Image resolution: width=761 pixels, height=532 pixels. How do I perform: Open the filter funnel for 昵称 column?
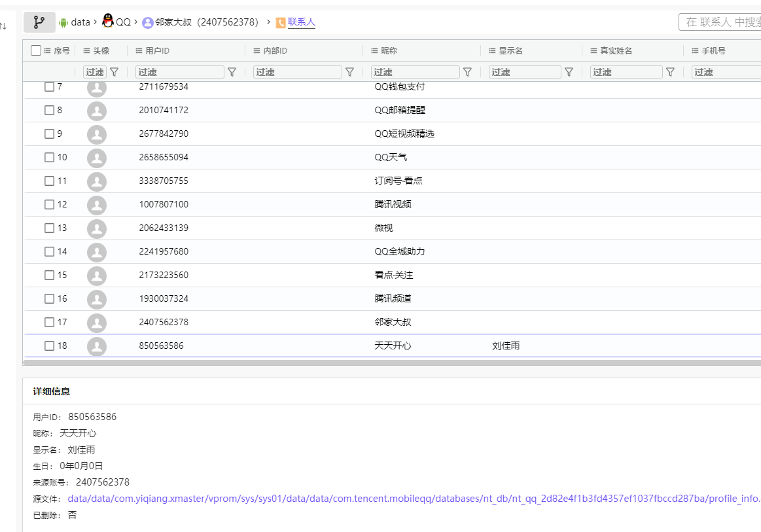pos(467,72)
